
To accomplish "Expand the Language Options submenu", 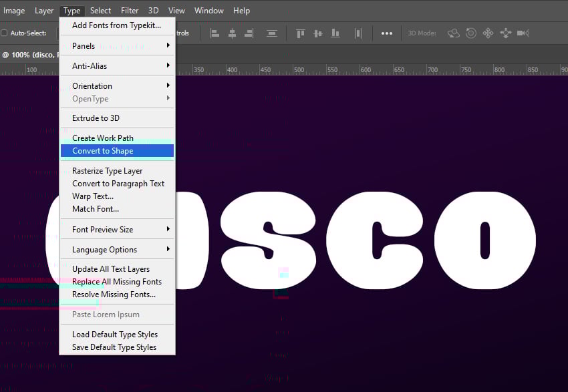I will click(x=117, y=249).
